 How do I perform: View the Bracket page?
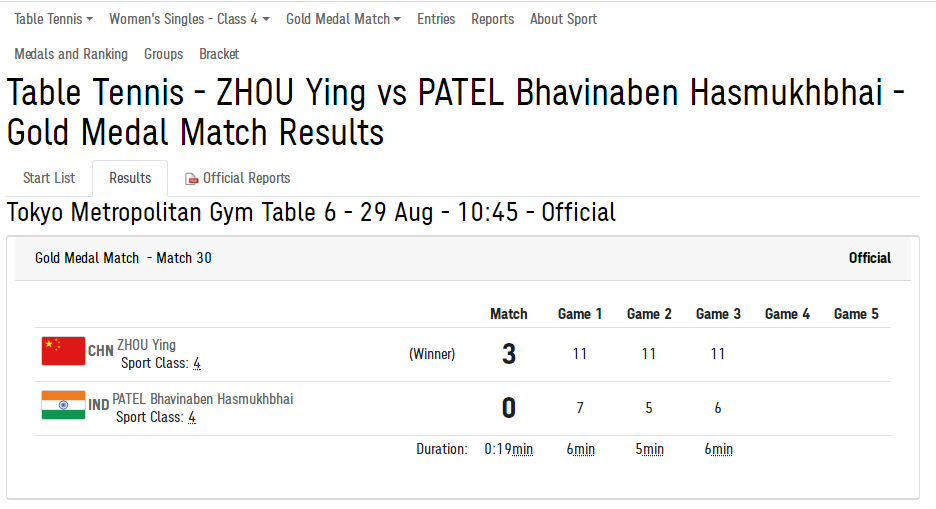[x=219, y=54]
